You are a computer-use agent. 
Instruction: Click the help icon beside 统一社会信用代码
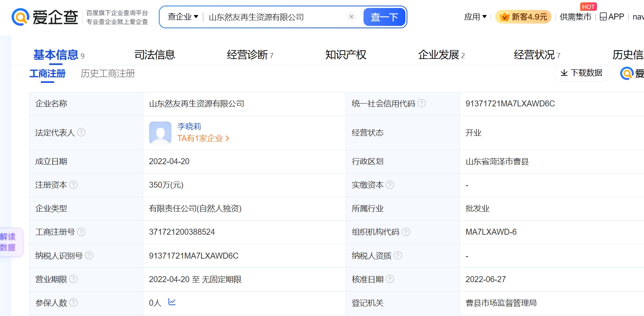(422, 103)
